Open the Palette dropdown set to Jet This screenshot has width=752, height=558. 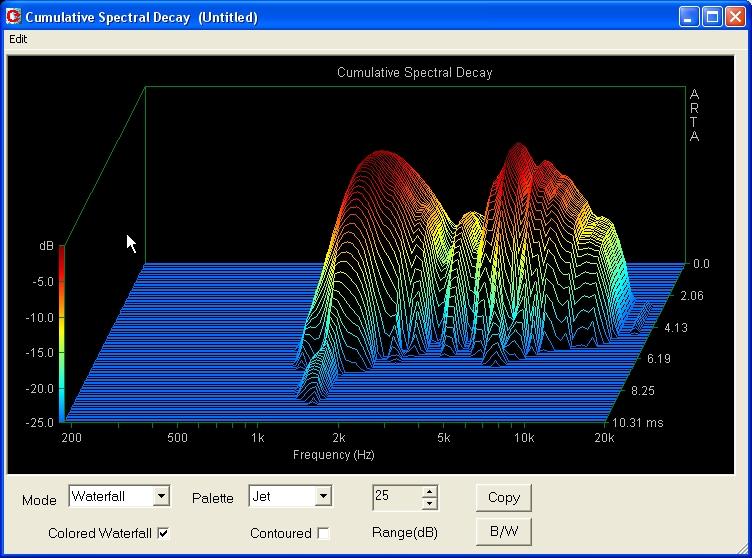click(322, 496)
